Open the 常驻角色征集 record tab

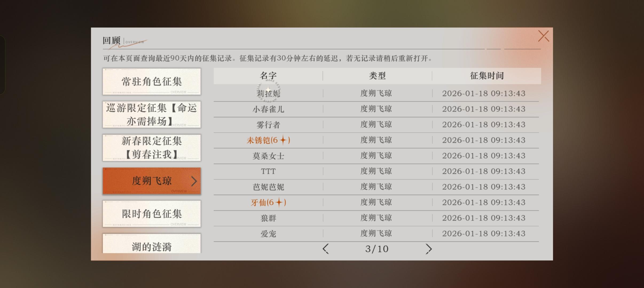coord(152,82)
